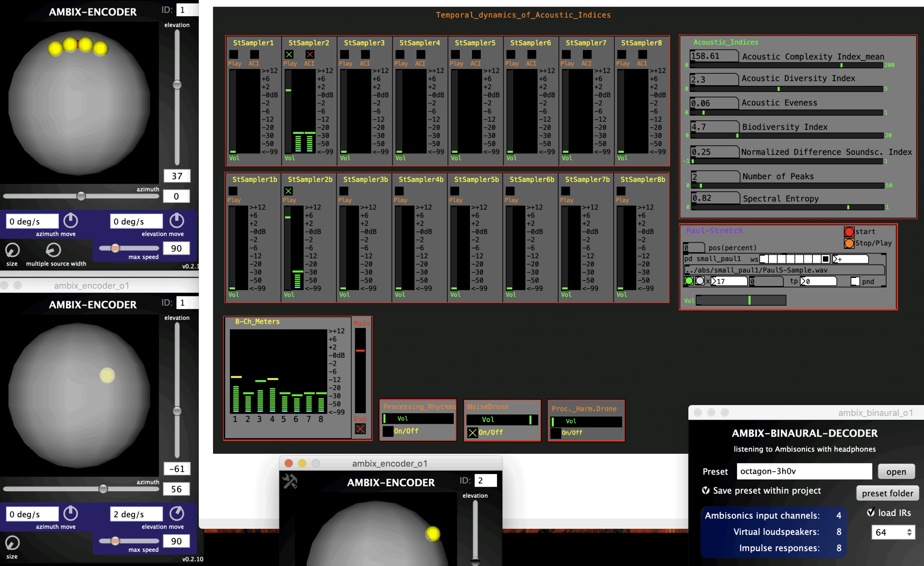This screenshot has width=924, height=566.
Task: Toggle NoiseDrone On/Off checkbox
Action: click(x=472, y=432)
